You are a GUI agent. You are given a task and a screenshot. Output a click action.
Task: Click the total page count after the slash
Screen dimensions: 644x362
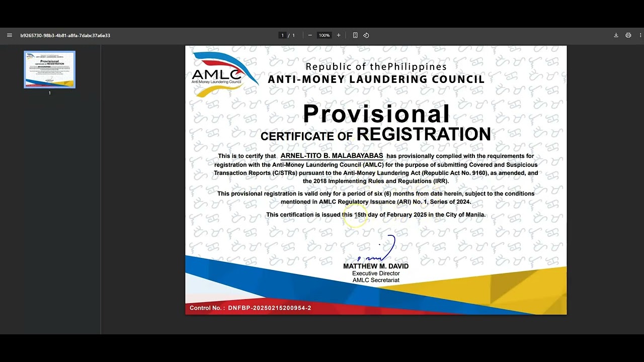[x=293, y=35]
